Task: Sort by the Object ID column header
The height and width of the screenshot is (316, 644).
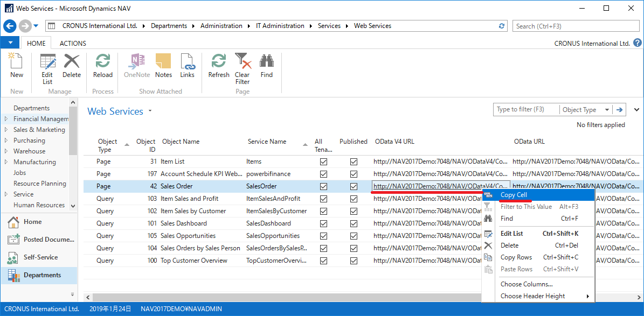Action: (x=146, y=145)
